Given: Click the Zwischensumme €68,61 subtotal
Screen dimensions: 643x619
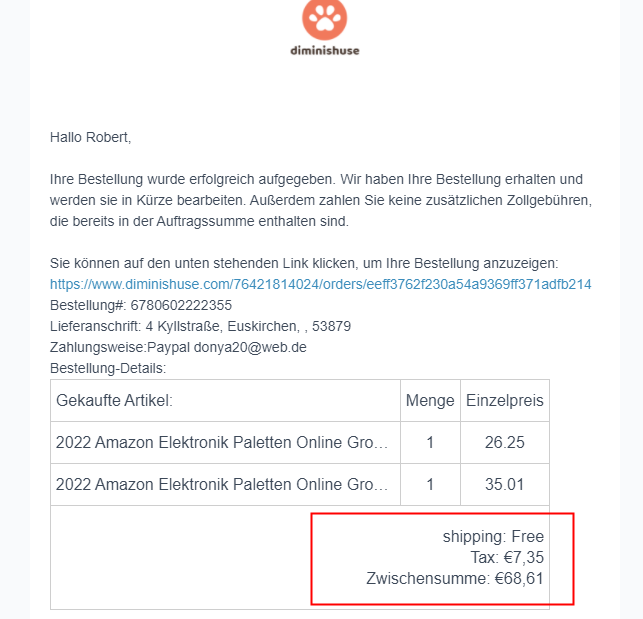Looking at the screenshot, I should click(455, 578).
